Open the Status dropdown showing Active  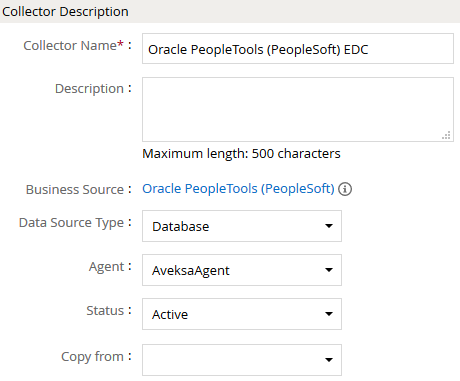point(242,314)
